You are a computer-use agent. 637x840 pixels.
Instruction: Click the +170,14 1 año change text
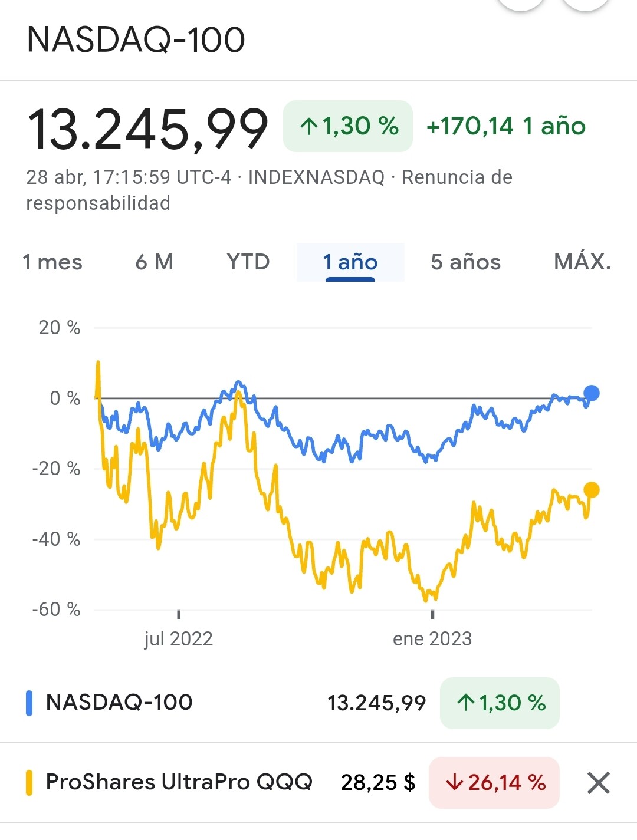(505, 126)
